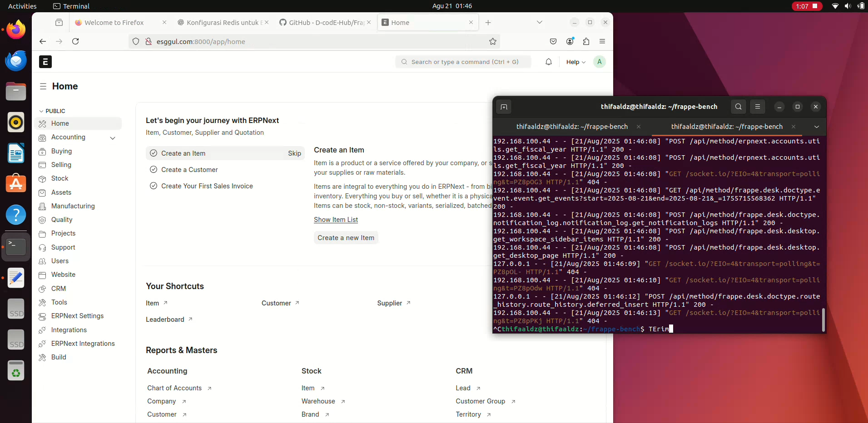This screenshot has height=423, width=868.
Task: Open the terminal hamburger menu
Action: 758,107
